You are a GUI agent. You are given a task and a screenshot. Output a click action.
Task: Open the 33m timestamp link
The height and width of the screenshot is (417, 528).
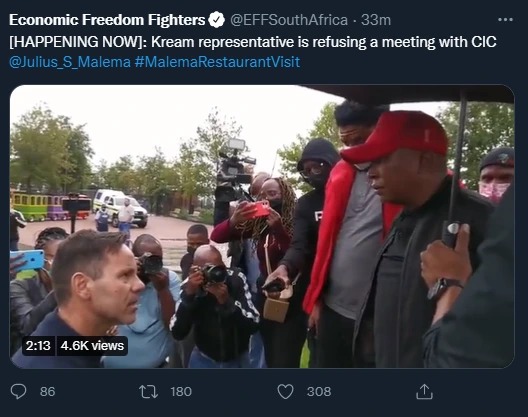click(376, 20)
